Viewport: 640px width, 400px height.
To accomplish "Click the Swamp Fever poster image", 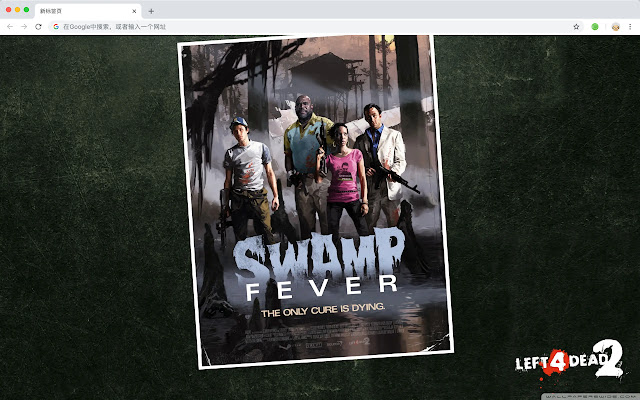I will pos(316,202).
